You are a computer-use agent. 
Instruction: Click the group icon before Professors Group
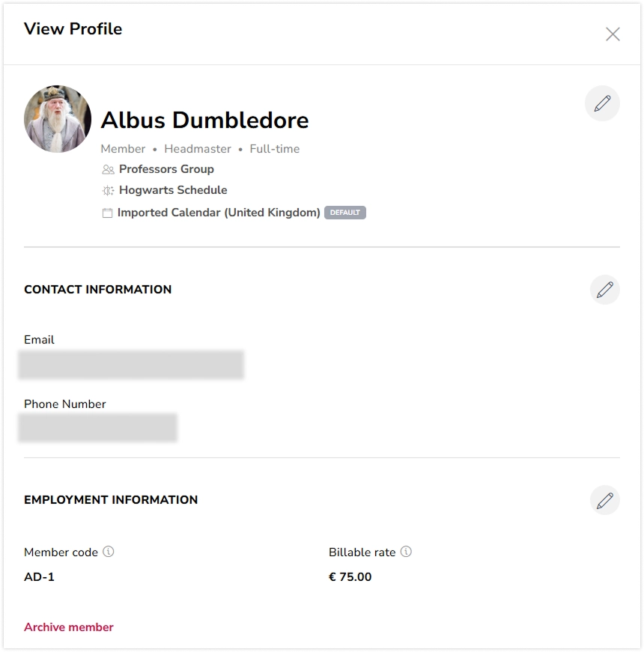(x=108, y=170)
